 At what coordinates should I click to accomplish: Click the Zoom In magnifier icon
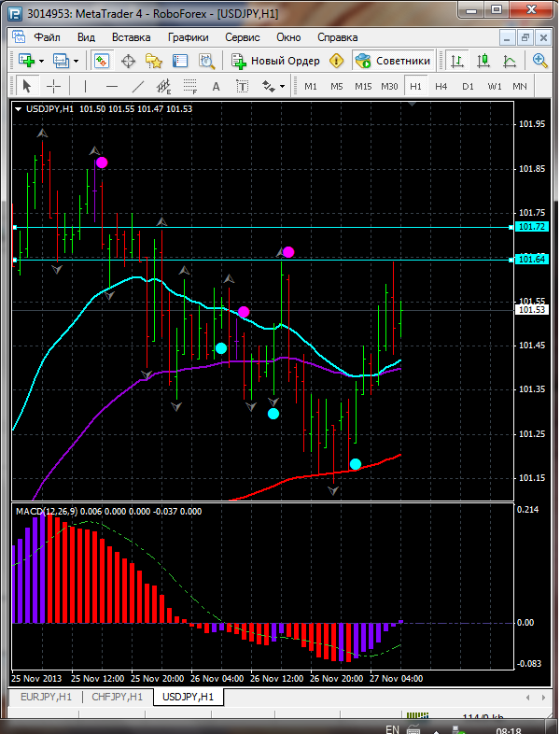[x=540, y=61]
